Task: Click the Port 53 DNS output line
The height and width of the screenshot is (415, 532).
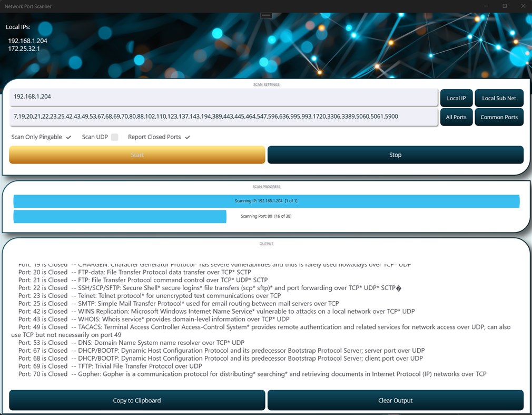Action: point(158,342)
